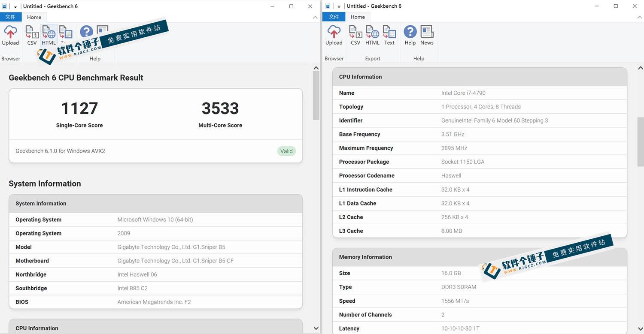Viewport: 644px width, 334px height.
Task: Click Upload icon in left Geekbench window
Action: pos(10,35)
